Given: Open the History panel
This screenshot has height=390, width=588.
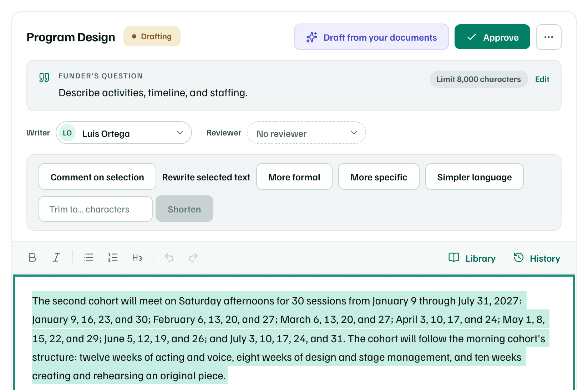Looking at the screenshot, I should 537,258.
